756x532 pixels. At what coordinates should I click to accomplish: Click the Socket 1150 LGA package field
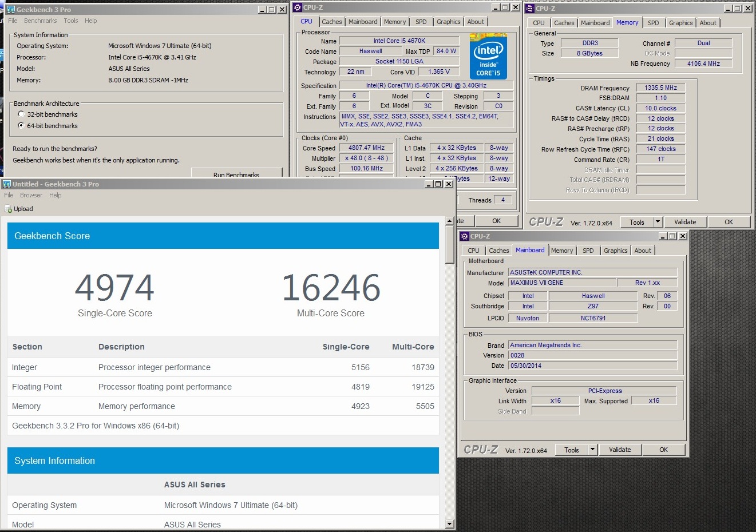(x=399, y=61)
